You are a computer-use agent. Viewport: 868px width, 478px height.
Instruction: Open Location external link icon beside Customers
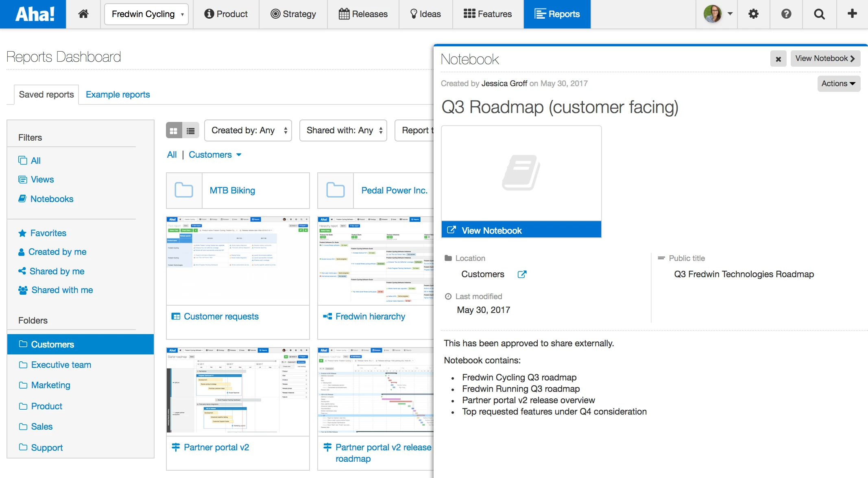coord(522,274)
